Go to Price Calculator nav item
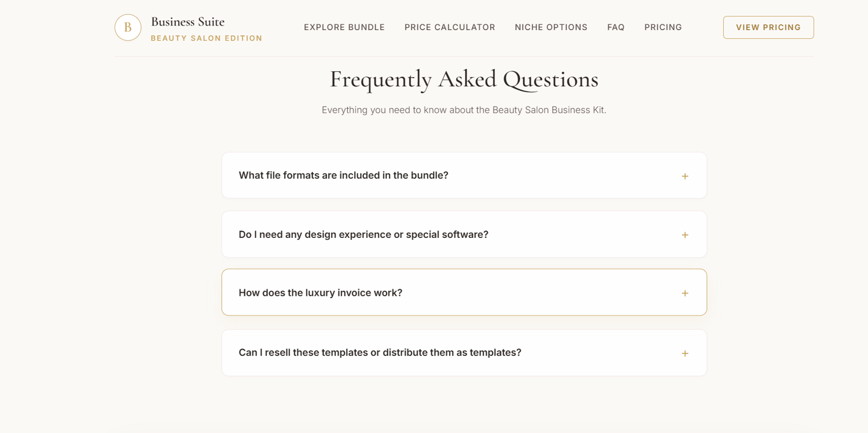Screen dimensions: 868x433 pos(450,27)
